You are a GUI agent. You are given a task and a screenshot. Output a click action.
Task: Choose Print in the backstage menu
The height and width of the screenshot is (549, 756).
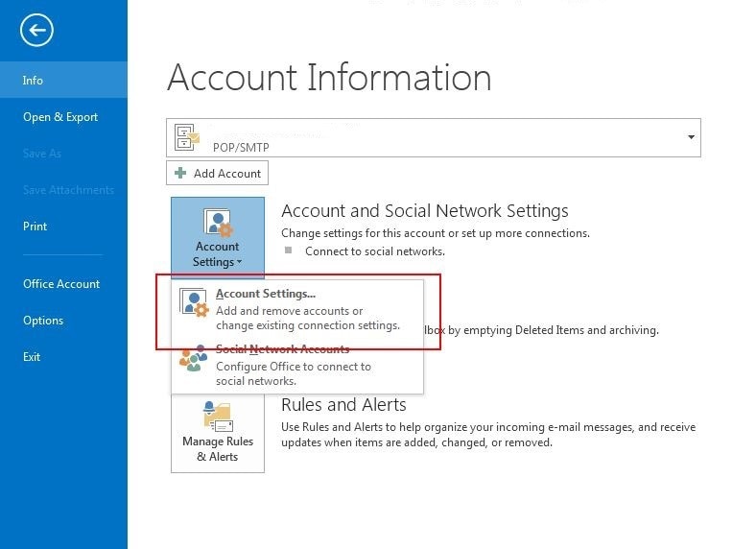pyautogui.click(x=35, y=227)
